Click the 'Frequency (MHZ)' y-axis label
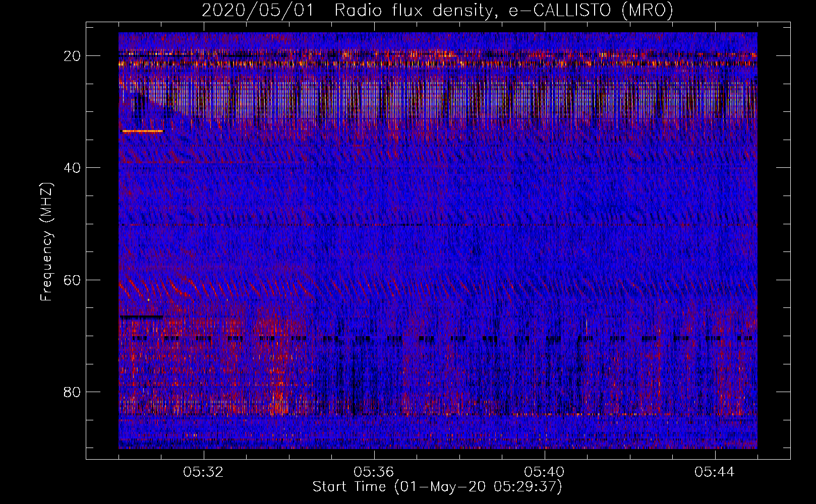 (x=46, y=242)
